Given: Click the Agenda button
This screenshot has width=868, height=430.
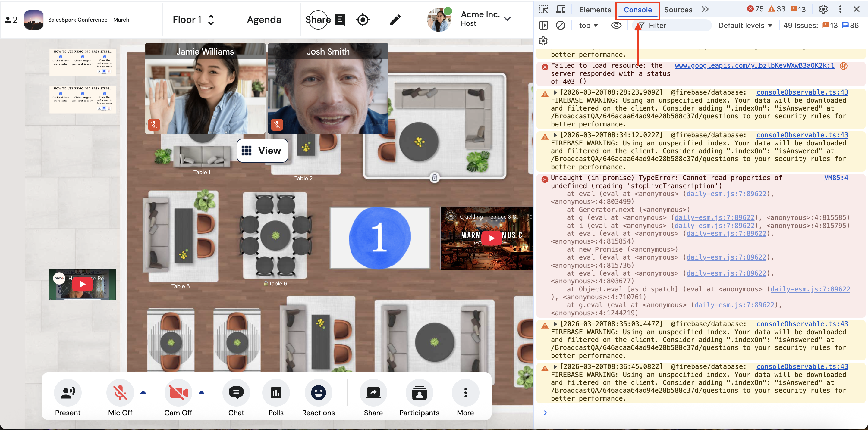Looking at the screenshot, I should [264, 20].
